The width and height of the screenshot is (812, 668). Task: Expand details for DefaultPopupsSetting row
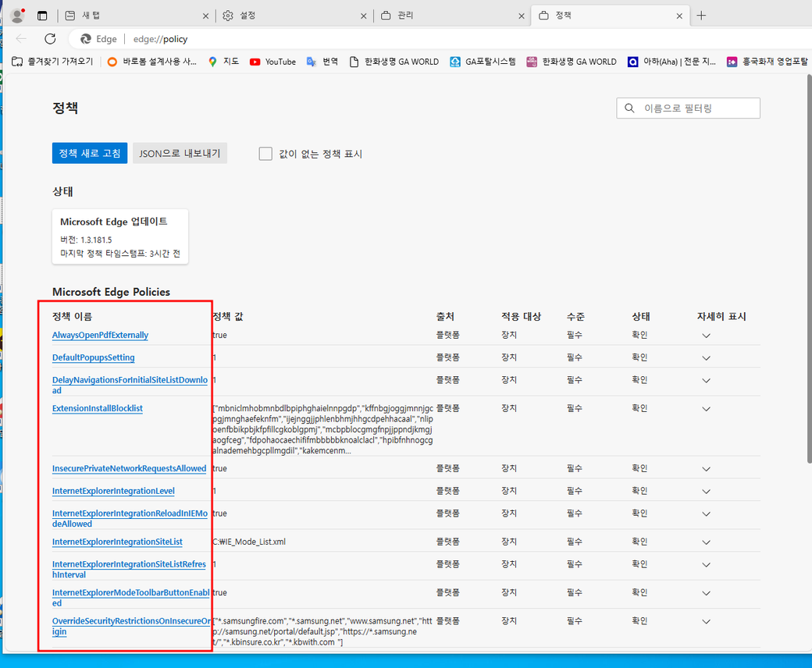[x=706, y=358]
